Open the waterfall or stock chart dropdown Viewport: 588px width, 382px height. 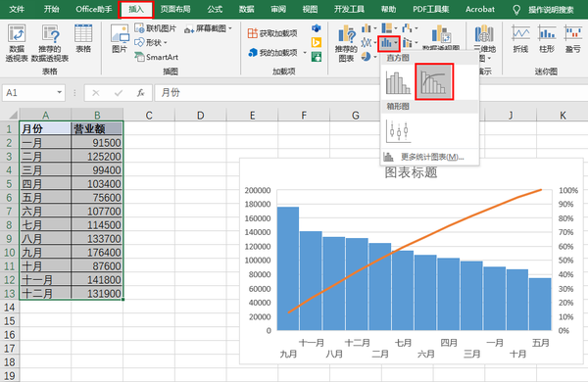[x=410, y=28]
